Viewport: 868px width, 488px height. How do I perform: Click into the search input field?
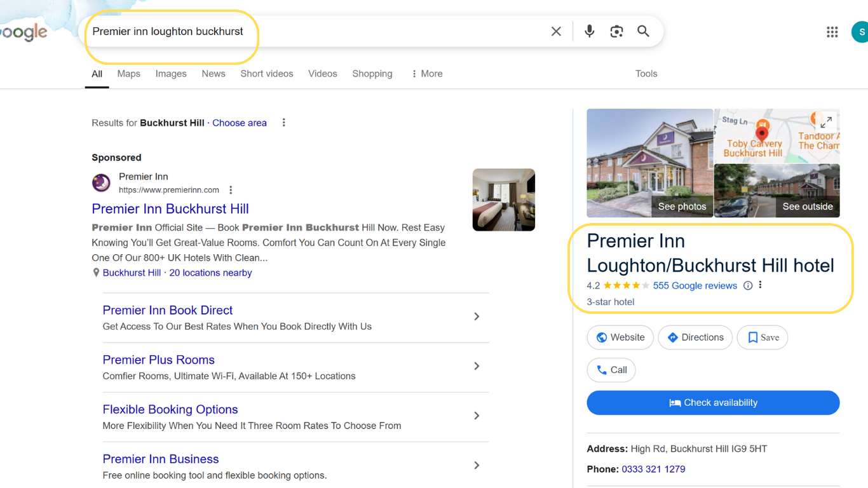(318, 31)
